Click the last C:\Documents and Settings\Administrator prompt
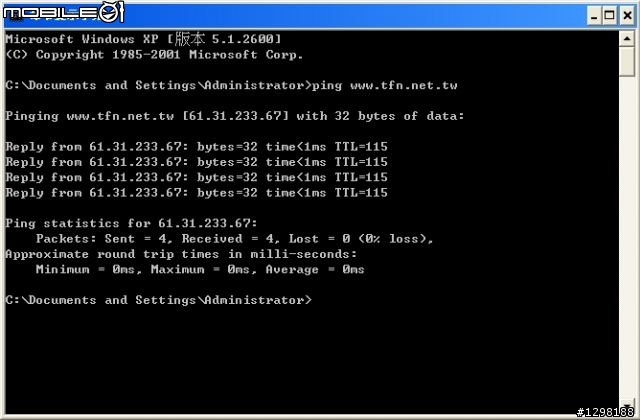 point(158,300)
